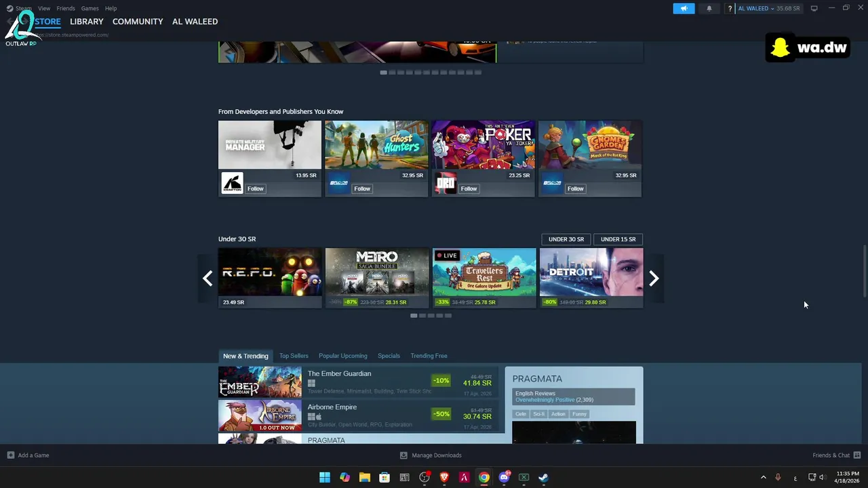Open the Help menu
This screenshot has width=868, height=488.
111,8
